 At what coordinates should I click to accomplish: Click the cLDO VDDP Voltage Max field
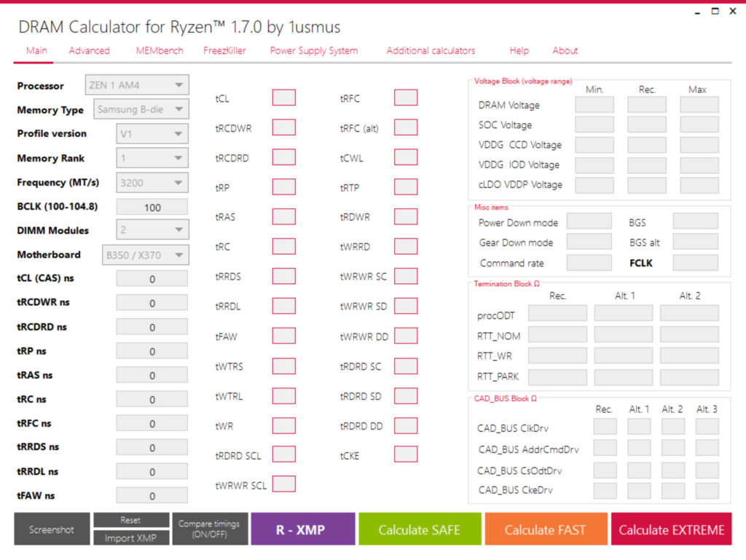(x=699, y=185)
